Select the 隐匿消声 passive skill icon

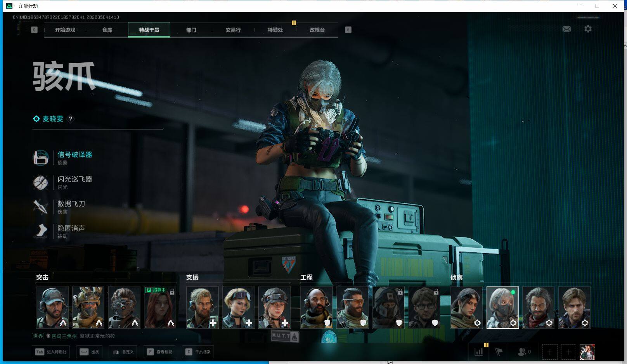41,231
